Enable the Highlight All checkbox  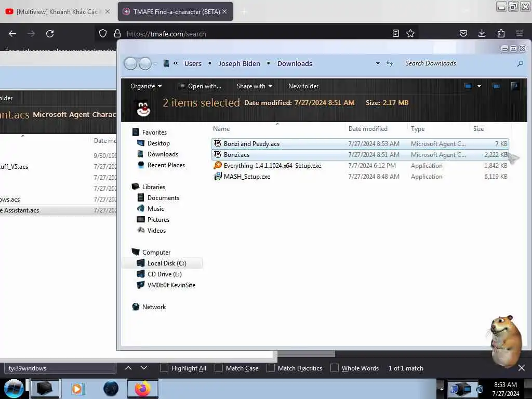pyautogui.click(x=164, y=368)
